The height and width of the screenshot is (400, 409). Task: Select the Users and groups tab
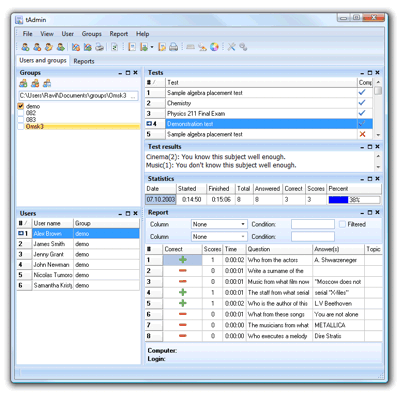[x=43, y=60]
